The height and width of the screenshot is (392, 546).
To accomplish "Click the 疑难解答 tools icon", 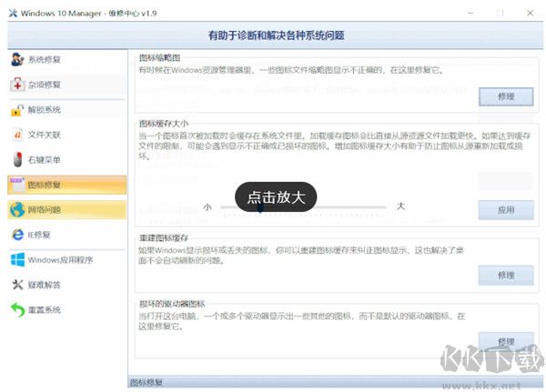I will pos(17,285).
